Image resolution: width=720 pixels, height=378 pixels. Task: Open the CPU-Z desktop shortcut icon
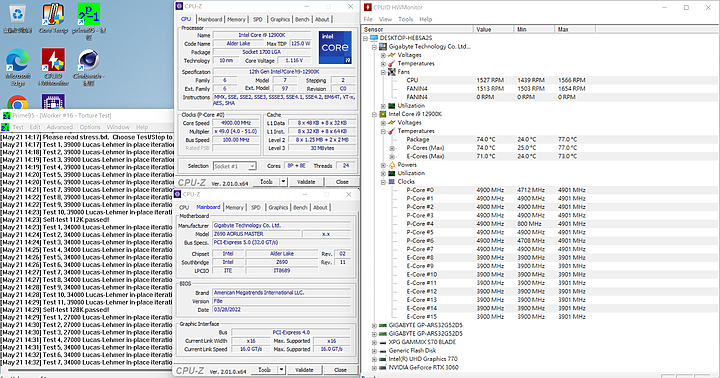pos(53,103)
